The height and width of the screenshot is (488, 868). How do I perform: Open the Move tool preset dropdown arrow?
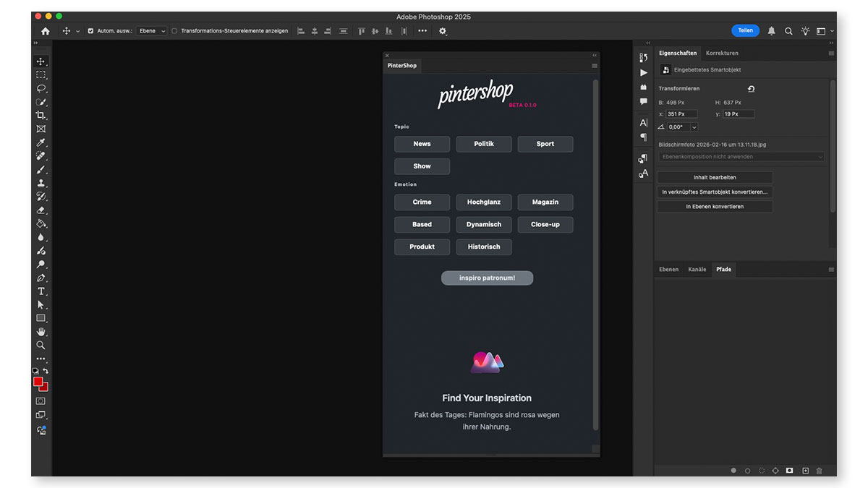[78, 31]
